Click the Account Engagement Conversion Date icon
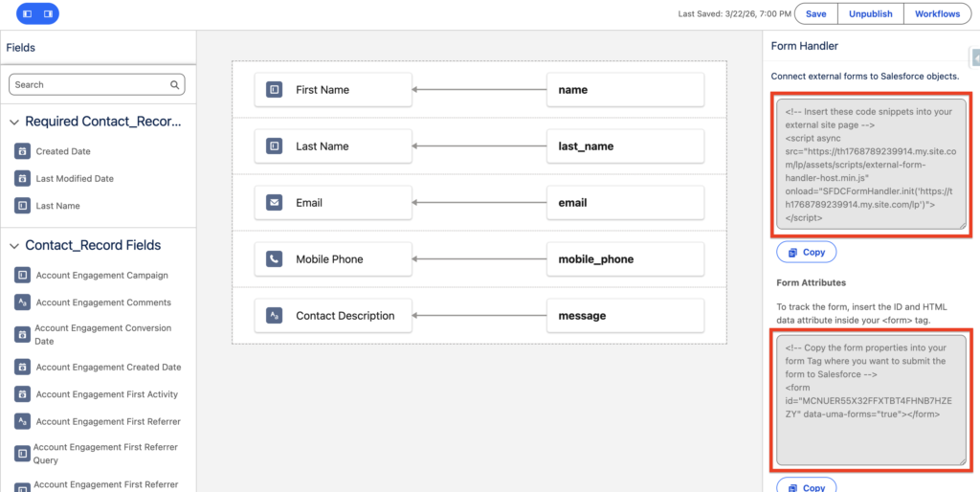Image resolution: width=980 pixels, height=492 pixels. click(22, 334)
